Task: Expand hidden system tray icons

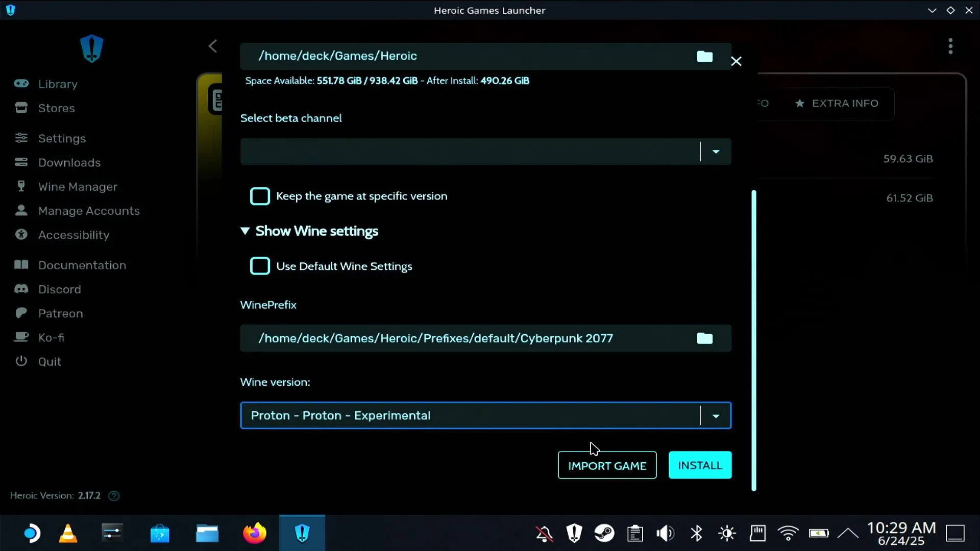Action: pyautogui.click(x=848, y=534)
